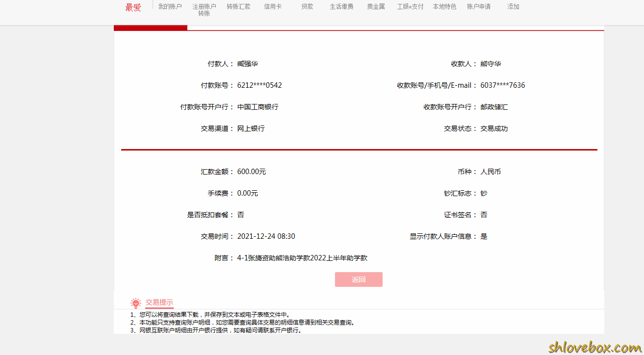Open the 贷款 menu
Image resolution: width=644 pixels, height=355 pixels.
click(307, 6)
